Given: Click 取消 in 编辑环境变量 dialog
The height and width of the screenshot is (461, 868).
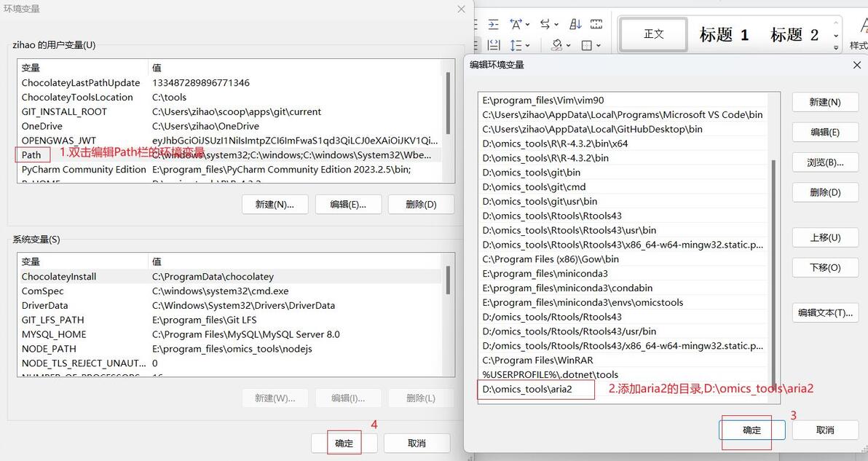Looking at the screenshot, I should tap(825, 430).
